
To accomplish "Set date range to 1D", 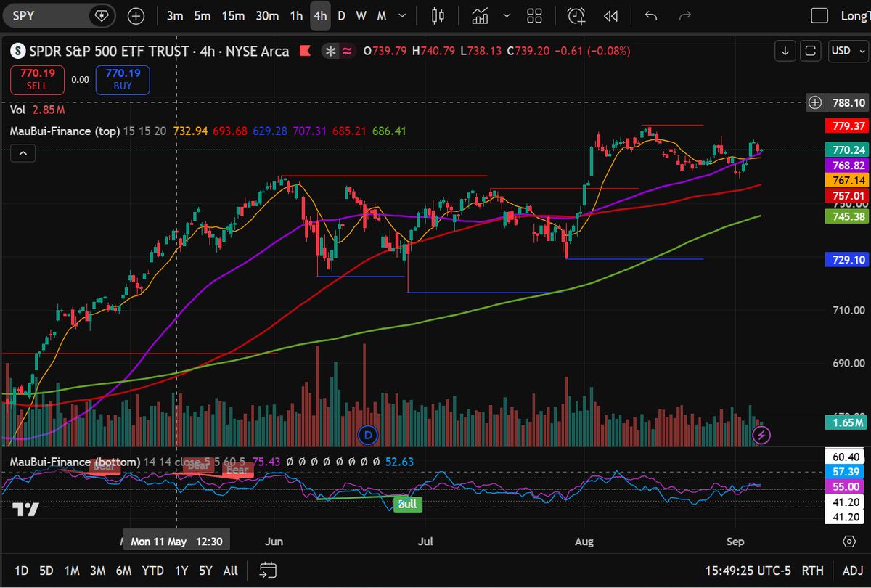I will point(22,571).
